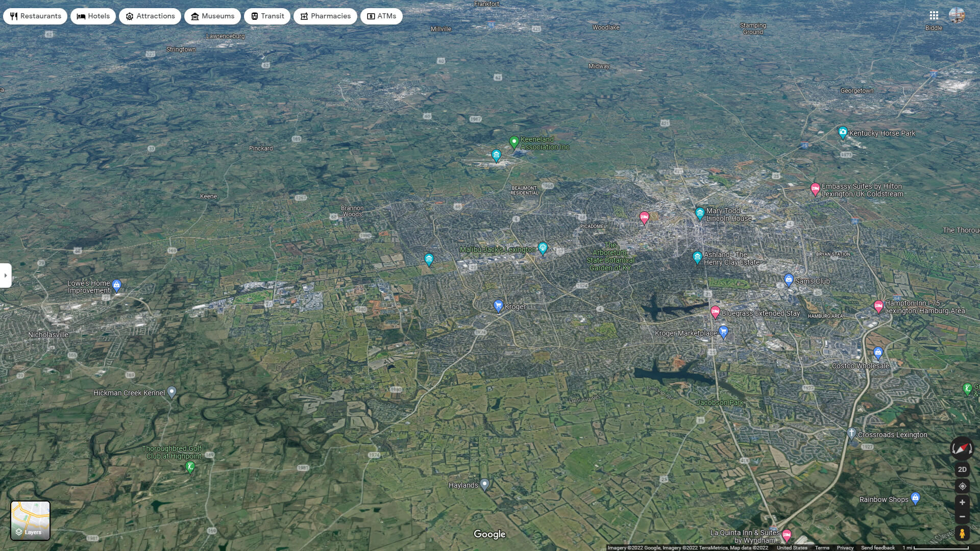Open the Layers panel tile
This screenshot has width=980, height=551.
coord(31,520)
